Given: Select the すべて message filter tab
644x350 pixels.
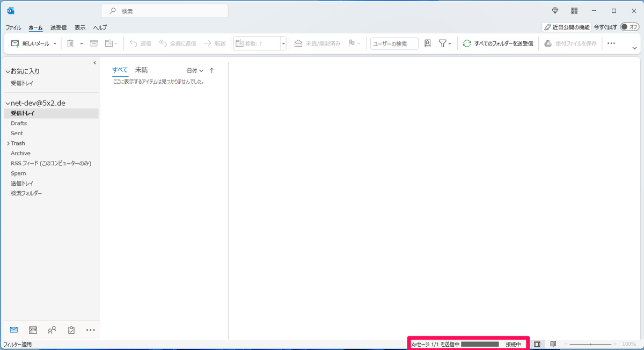Looking at the screenshot, I should (x=120, y=70).
